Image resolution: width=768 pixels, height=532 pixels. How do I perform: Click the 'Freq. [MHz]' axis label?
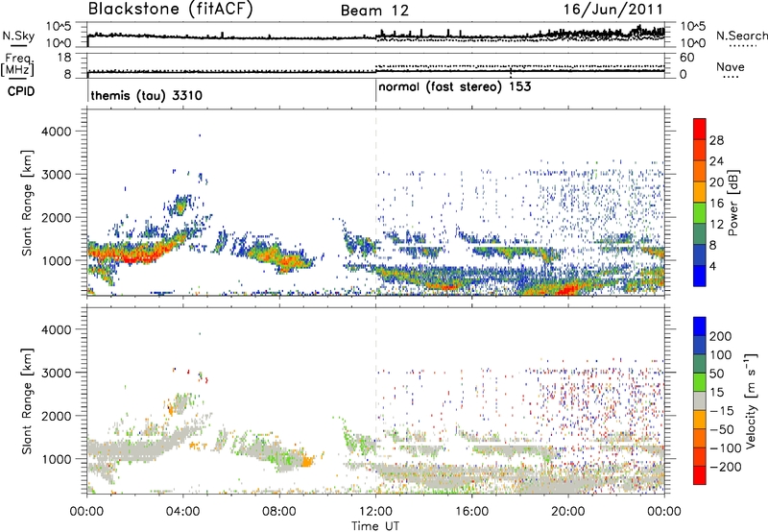pyautogui.click(x=17, y=64)
